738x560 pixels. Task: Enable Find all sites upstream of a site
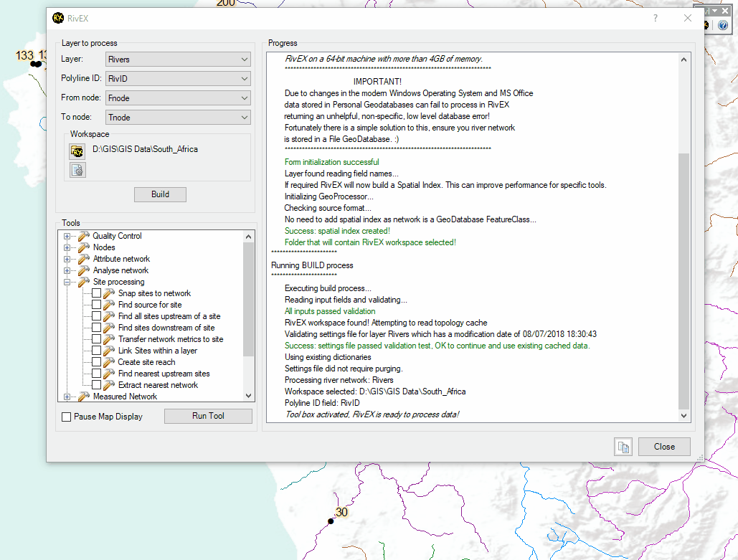pos(97,316)
